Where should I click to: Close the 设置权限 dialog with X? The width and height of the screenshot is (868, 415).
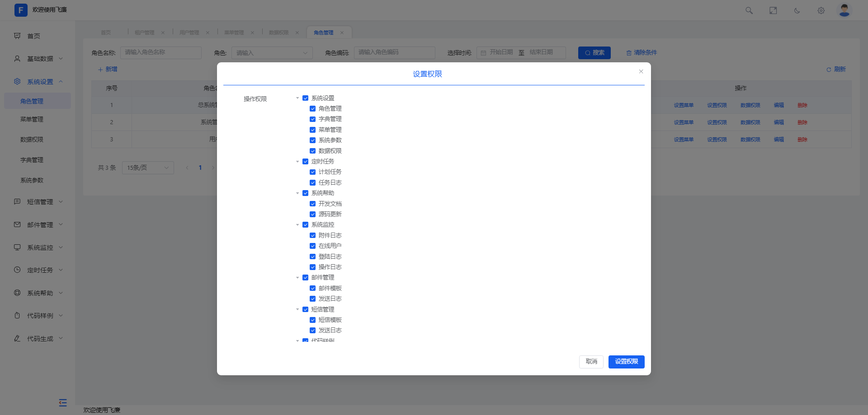pos(641,71)
